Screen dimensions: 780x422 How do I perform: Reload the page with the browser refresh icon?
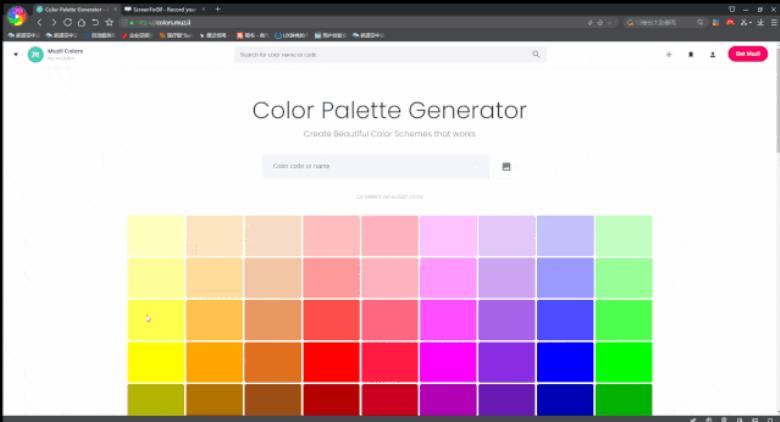point(67,22)
